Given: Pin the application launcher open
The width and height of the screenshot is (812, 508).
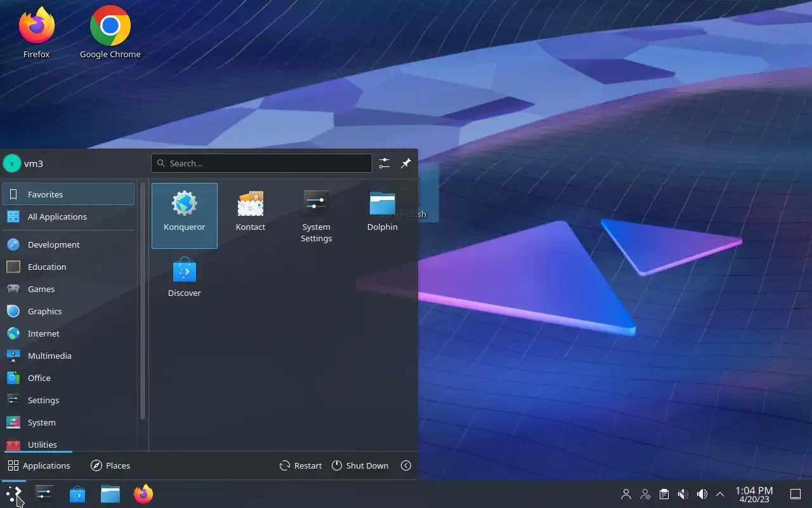Looking at the screenshot, I should tap(406, 163).
